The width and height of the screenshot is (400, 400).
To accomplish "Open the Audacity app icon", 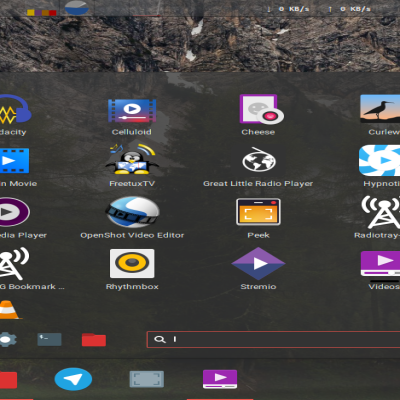I will [15, 109].
